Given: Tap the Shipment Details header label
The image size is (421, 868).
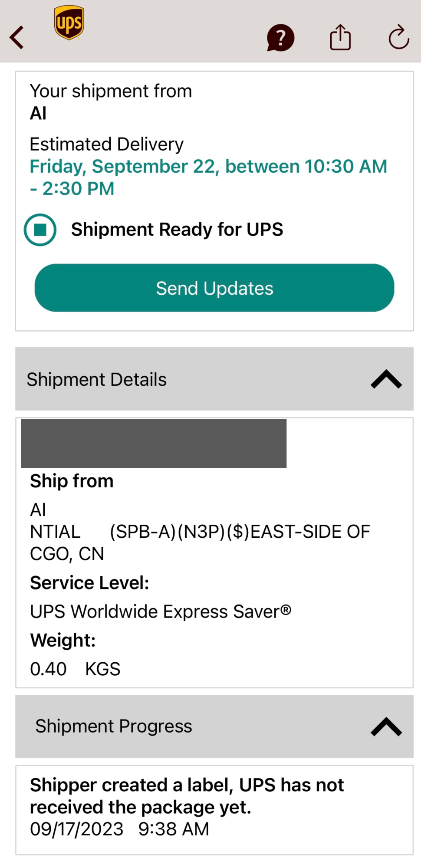Looking at the screenshot, I should click(97, 380).
